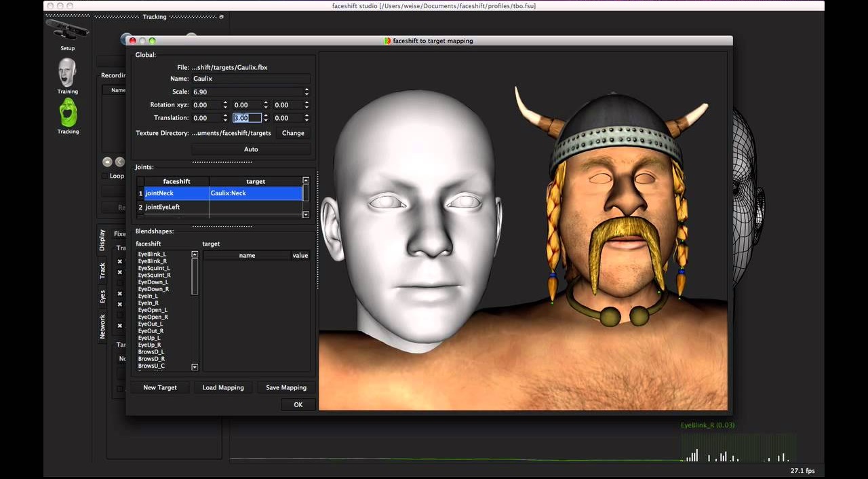
Task: Click the Change texture directory button
Action: 293,133
